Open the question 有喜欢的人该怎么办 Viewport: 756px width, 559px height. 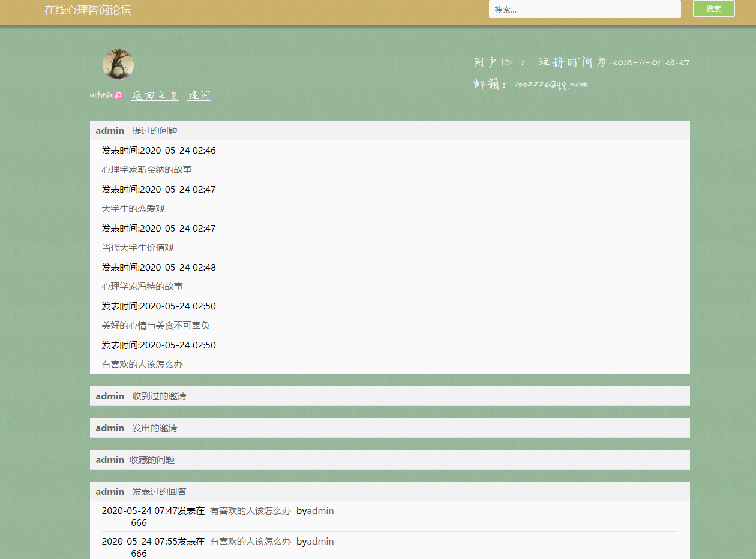coord(142,364)
